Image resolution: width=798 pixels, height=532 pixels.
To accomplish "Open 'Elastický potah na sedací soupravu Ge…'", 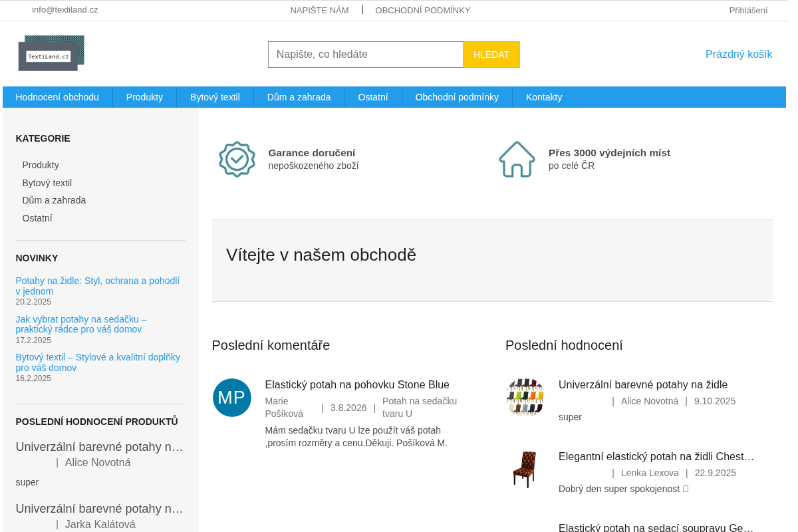I will click(x=656, y=527).
